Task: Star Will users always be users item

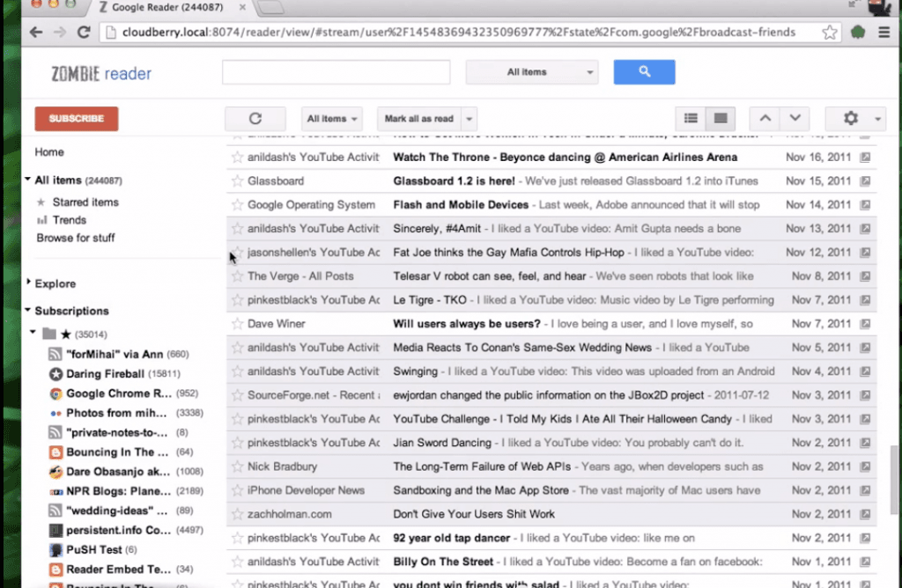Action: [237, 324]
